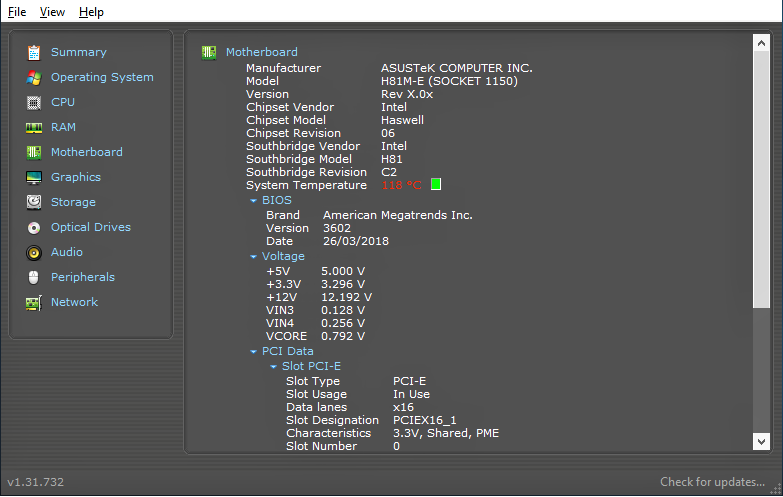Click the vertical scrollbar thumb
783x497 pixels.
761,180
